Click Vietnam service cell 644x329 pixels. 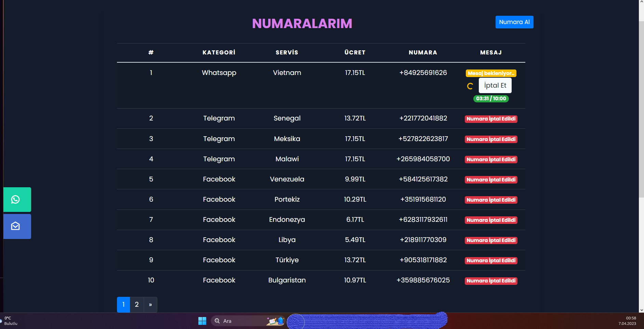tap(287, 73)
